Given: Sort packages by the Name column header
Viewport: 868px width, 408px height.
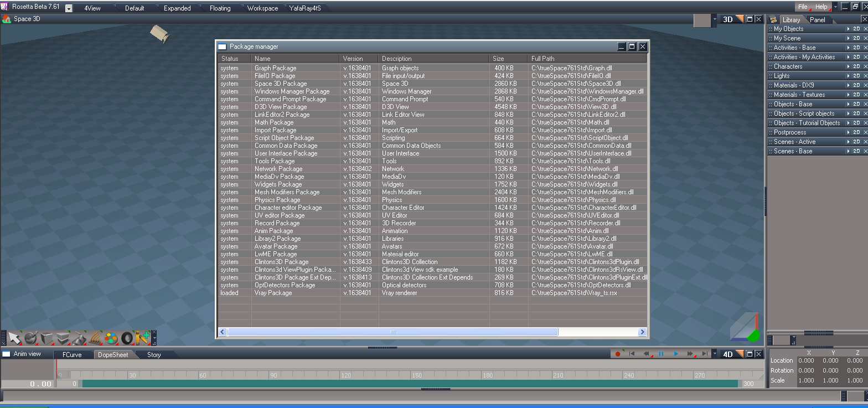Looking at the screenshot, I should click(296, 58).
